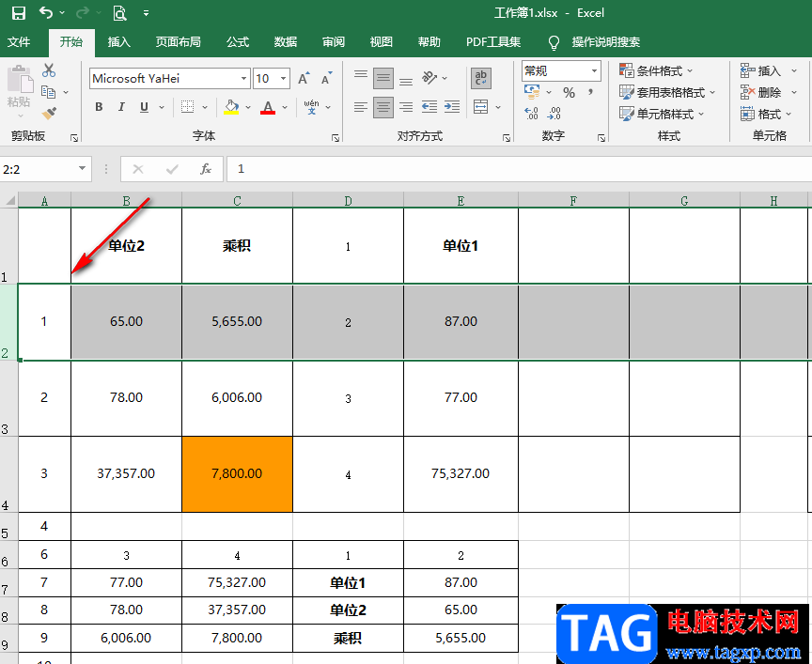Toggle Bold formatting

pos(100,107)
